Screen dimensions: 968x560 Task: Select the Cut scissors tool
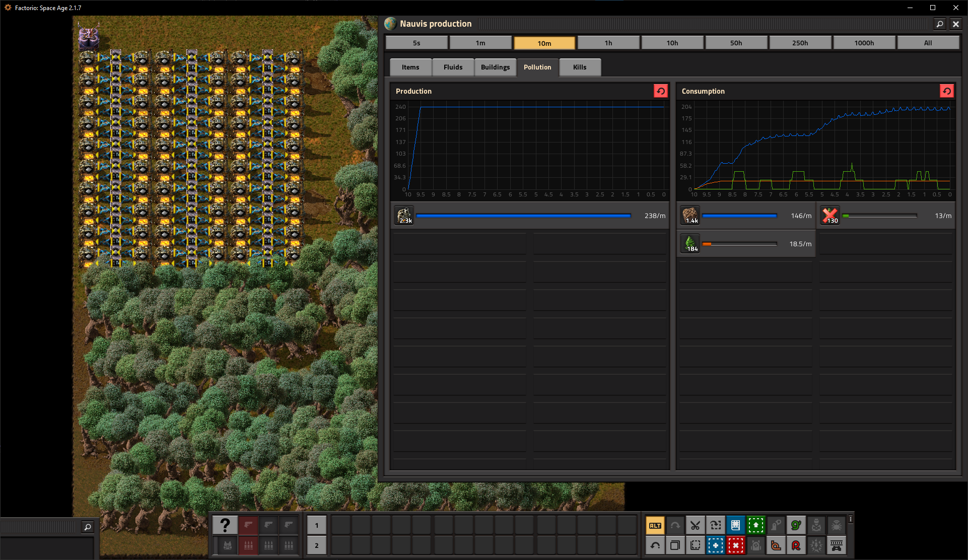coord(695,525)
